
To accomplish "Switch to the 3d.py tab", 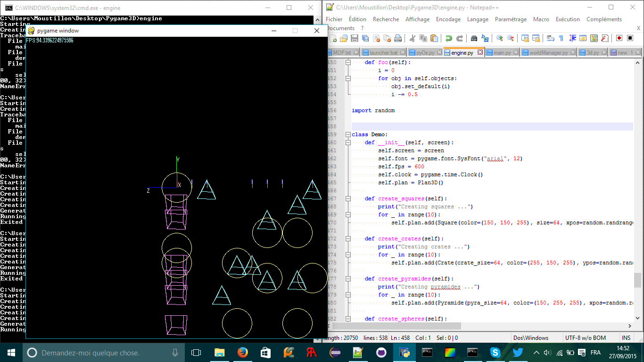I will (x=593, y=53).
